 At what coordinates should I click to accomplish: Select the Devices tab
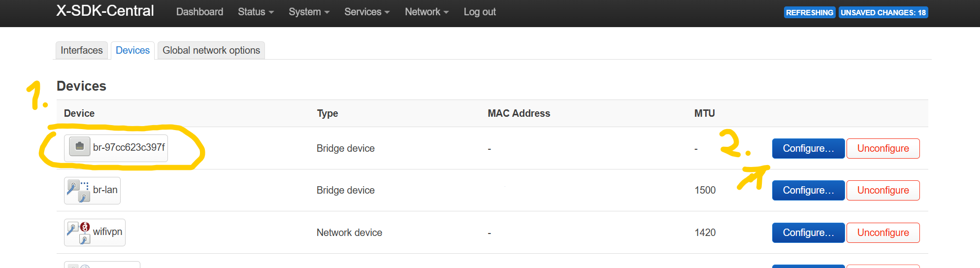[132, 50]
